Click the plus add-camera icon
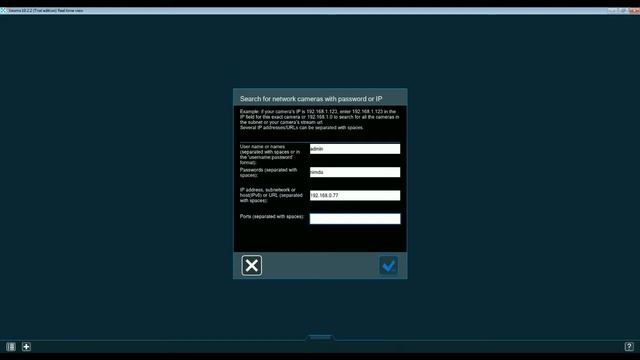 tap(26, 347)
